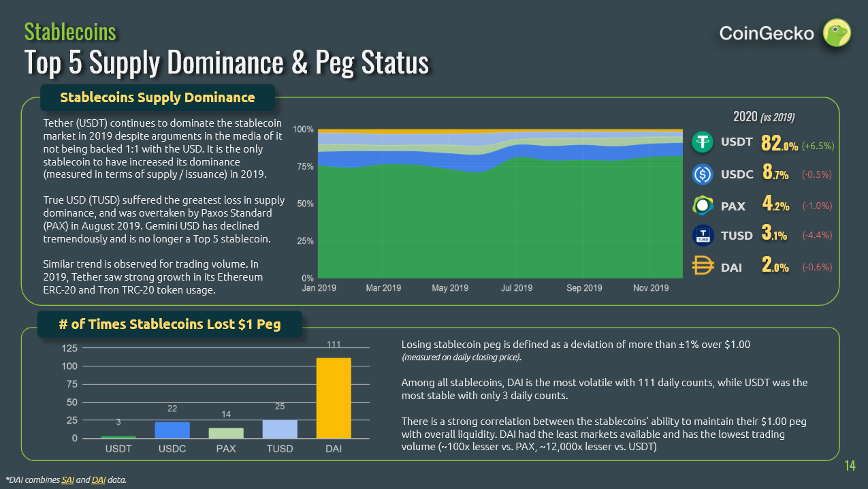Open the SAI link in the footnote
The width and height of the screenshot is (868, 489).
pyautogui.click(x=67, y=480)
